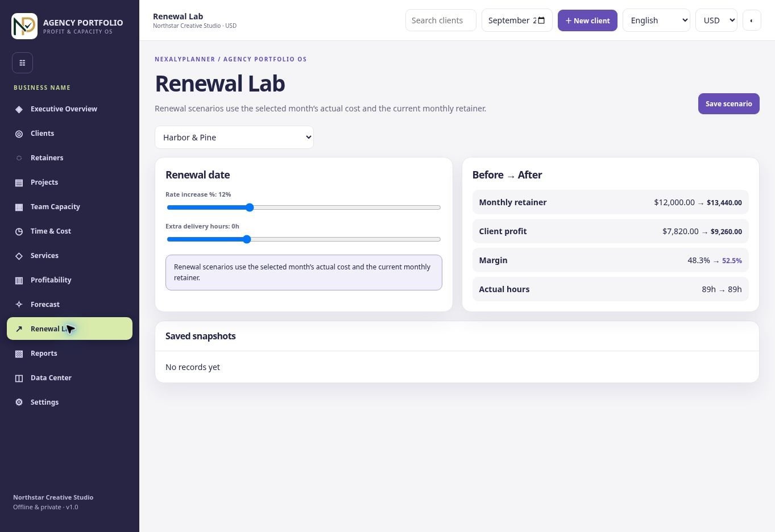Adjust the Extra delivery hours slider handle

coord(247,239)
